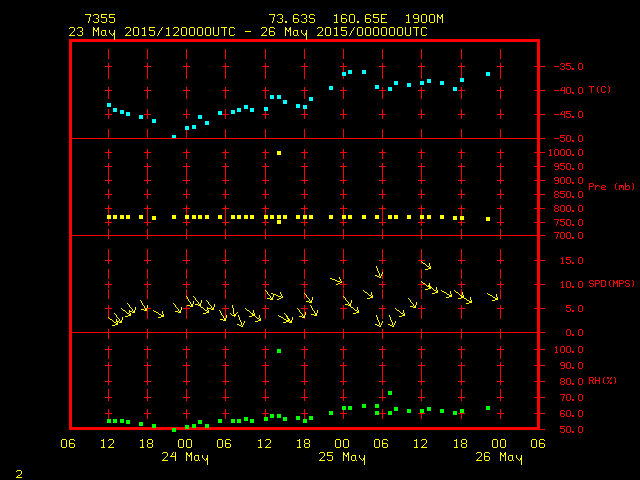Click the green humidity point above 70%
640x480 pixels.
390,393
